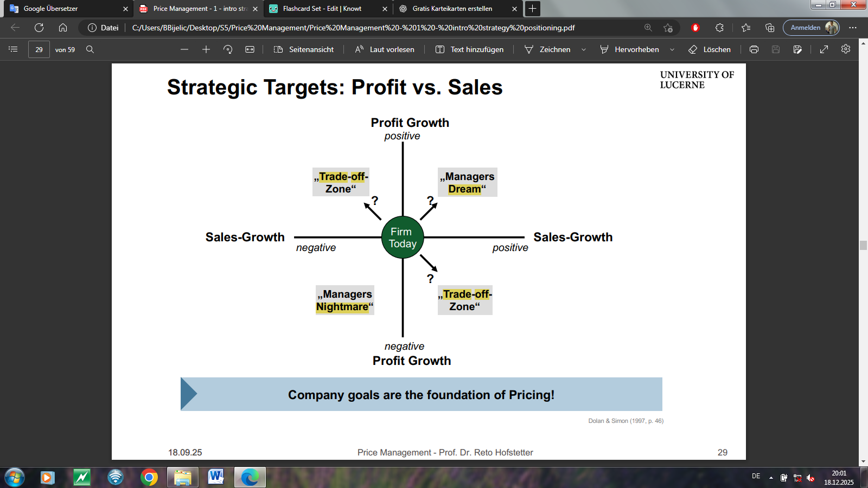Enter full screen mode for PDF
This screenshot has height=488, width=868.
click(x=824, y=49)
